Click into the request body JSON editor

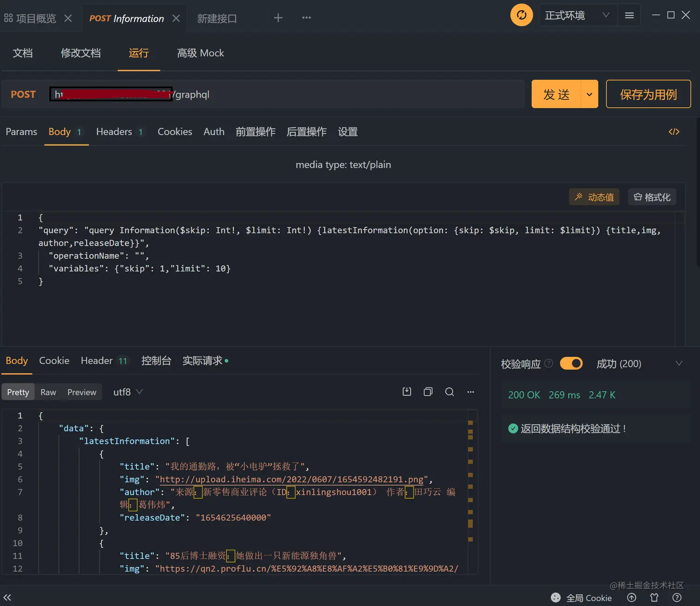(x=338, y=278)
